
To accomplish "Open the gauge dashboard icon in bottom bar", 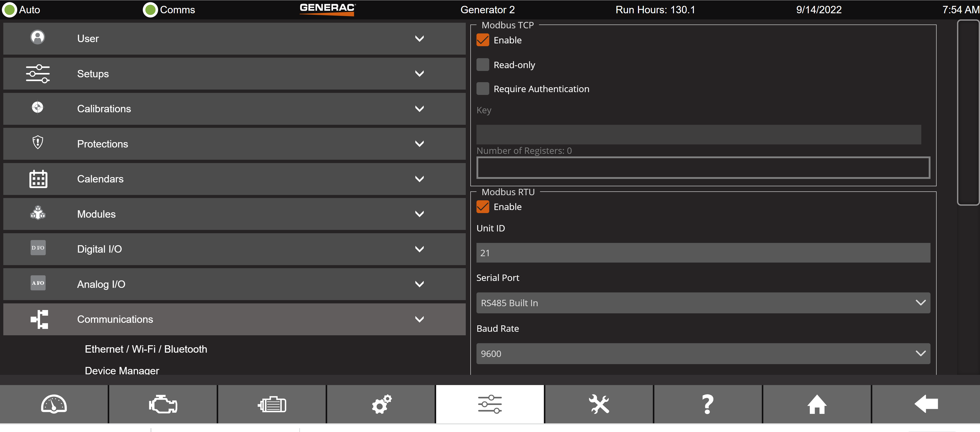I will [54, 404].
